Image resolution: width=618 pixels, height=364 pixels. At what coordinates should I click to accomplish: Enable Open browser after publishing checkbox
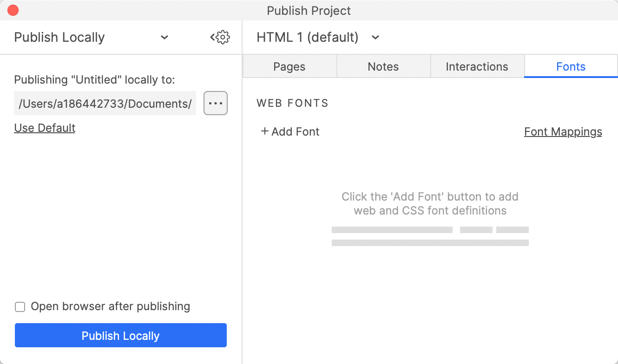[20, 307]
